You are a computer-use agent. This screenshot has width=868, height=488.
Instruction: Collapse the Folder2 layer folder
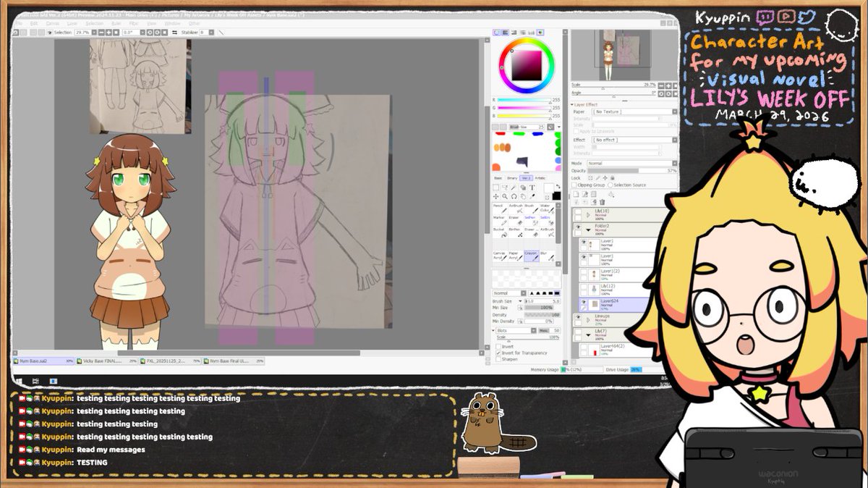tap(588, 230)
